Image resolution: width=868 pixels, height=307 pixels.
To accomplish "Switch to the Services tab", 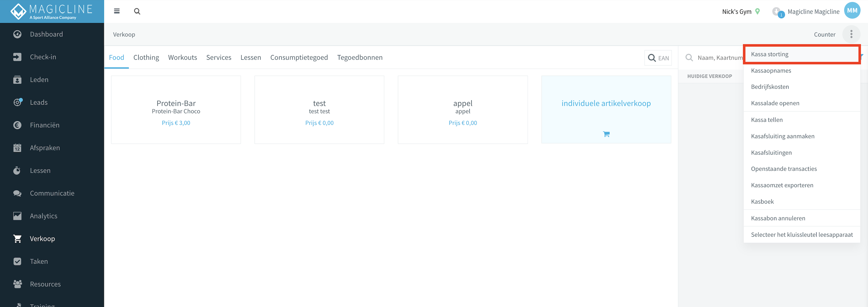I will pos(219,57).
